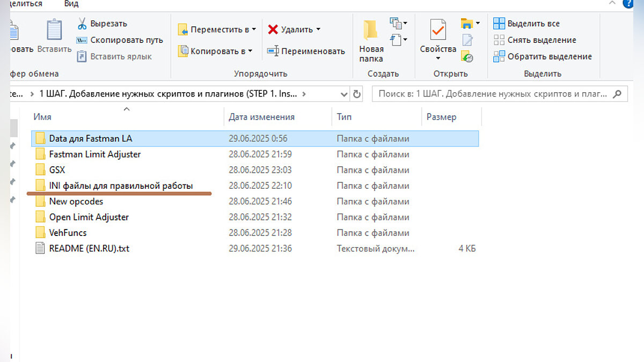Image resolution: width=644 pixels, height=362 pixels.
Task: Click the Вставить clipboard icon
Action: (x=54, y=30)
